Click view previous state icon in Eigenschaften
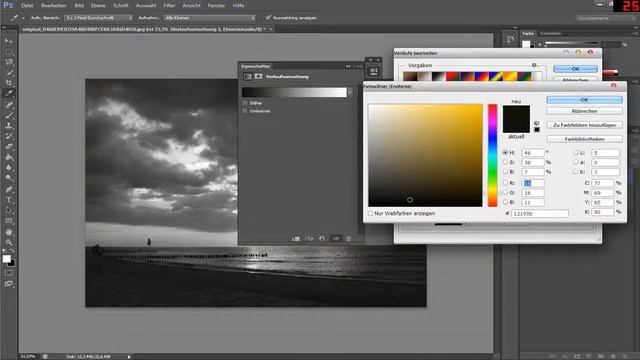Image resolution: width=640 pixels, height=360 pixels. tap(309, 238)
